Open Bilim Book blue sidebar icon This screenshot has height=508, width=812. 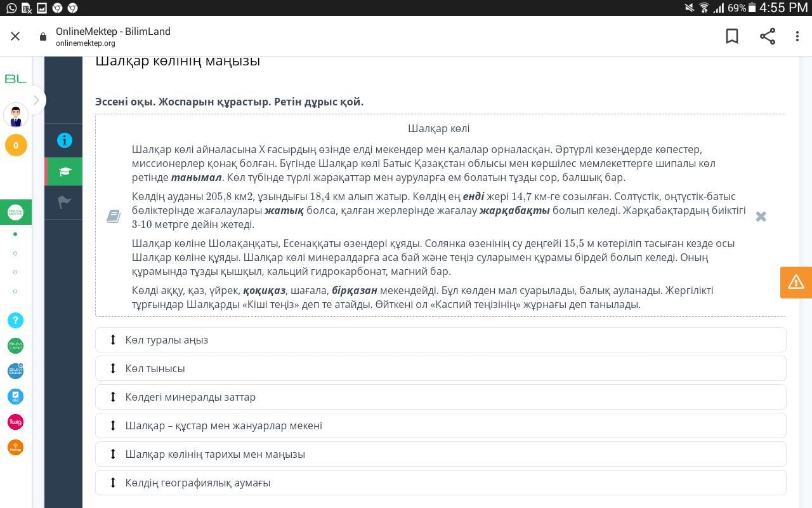pyautogui.click(x=15, y=371)
